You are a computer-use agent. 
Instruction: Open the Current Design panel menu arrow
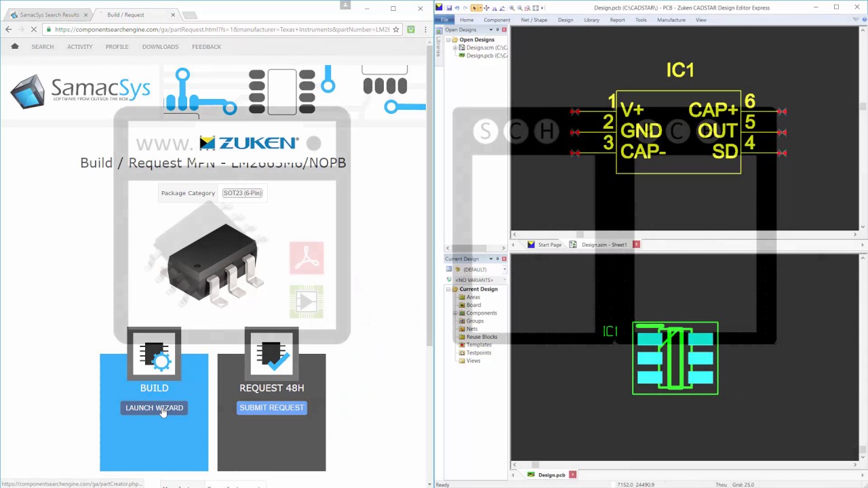click(490, 259)
